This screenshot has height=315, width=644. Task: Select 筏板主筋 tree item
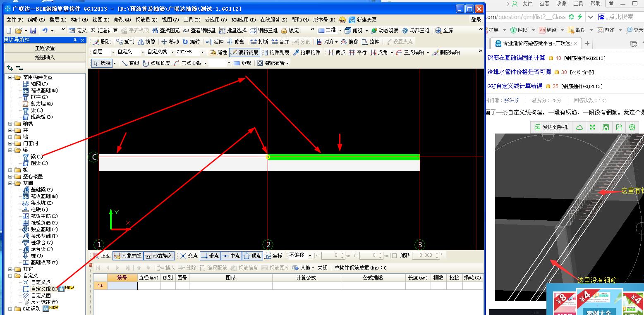click(x=44, y=216)
